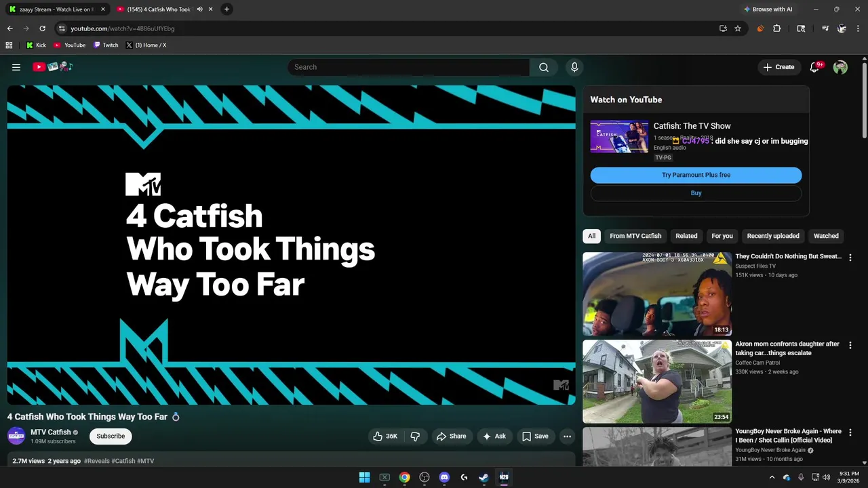Open the Chrome extensions puzzle icon

click(x=777, y=28)
